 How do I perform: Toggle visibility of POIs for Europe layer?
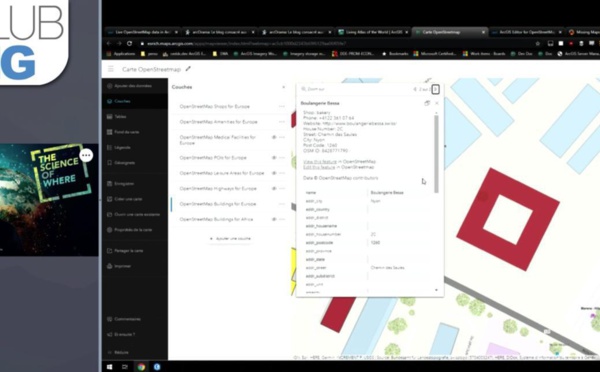(274, 158)
